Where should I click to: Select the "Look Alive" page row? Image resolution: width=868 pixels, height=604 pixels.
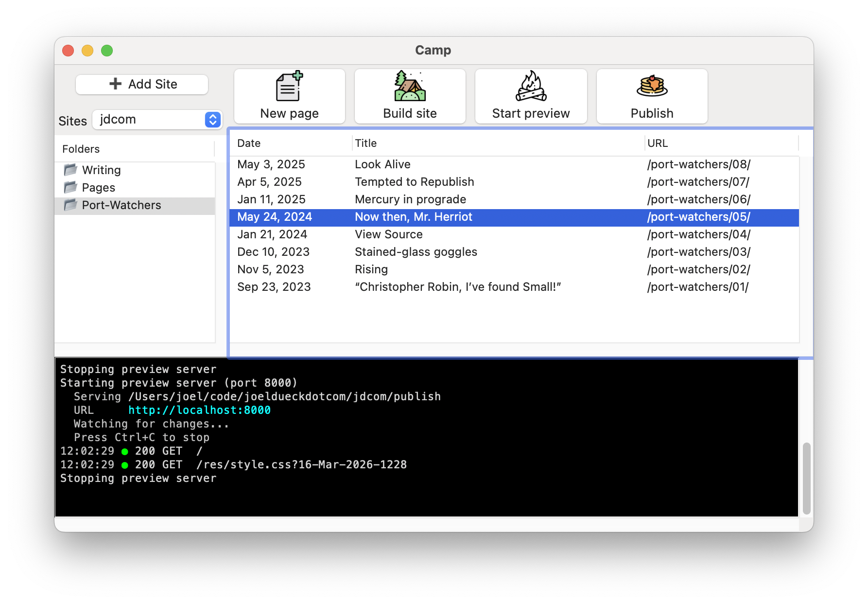382,164
